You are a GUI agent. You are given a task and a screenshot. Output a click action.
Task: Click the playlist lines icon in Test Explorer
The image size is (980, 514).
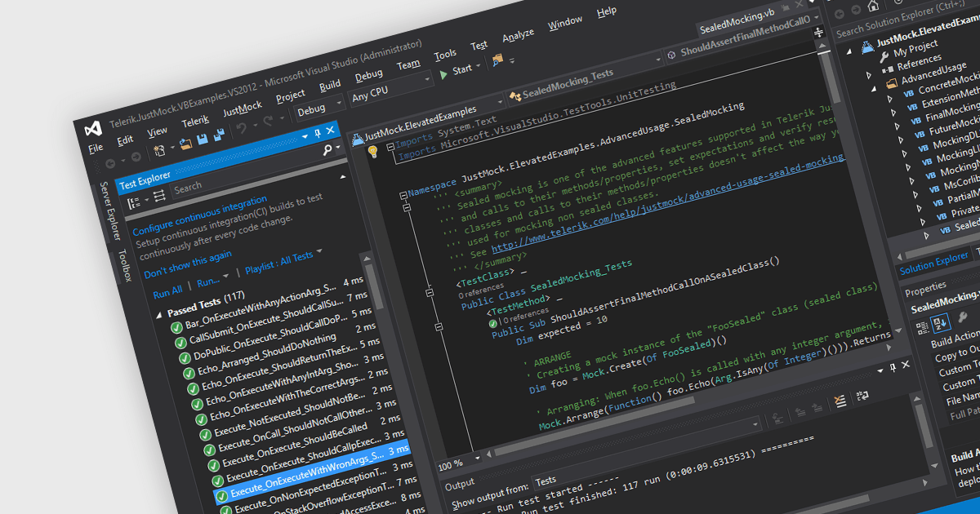pyautogui.click(x=158, y=194)
